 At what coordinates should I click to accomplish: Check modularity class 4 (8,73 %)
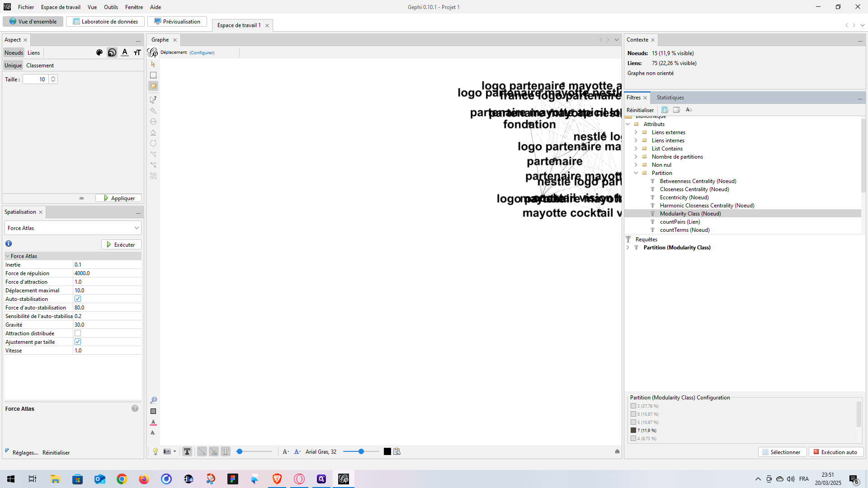coord(633,438)
